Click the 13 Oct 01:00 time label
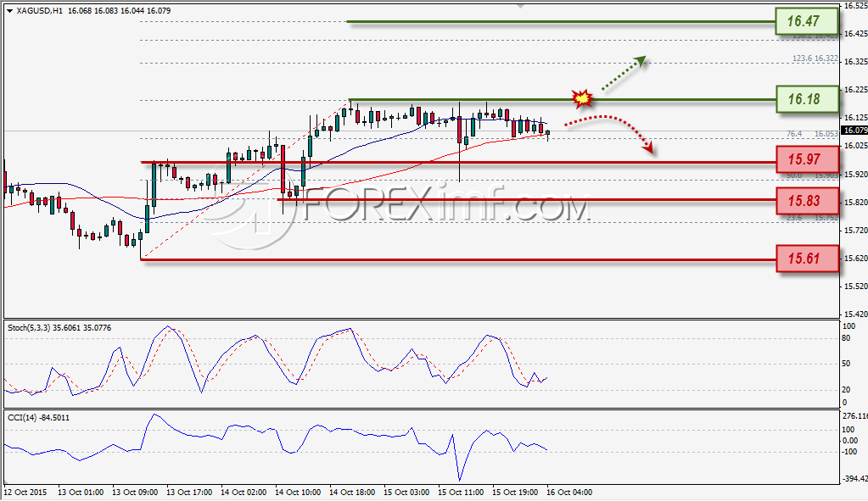The width and height of the screenshot is (868, 501). 81,493
